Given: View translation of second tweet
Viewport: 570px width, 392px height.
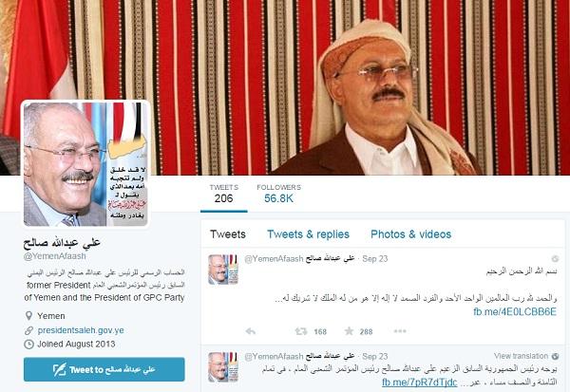Looking at the screenshot, I should pyautogui.click(x=521, y=356).
